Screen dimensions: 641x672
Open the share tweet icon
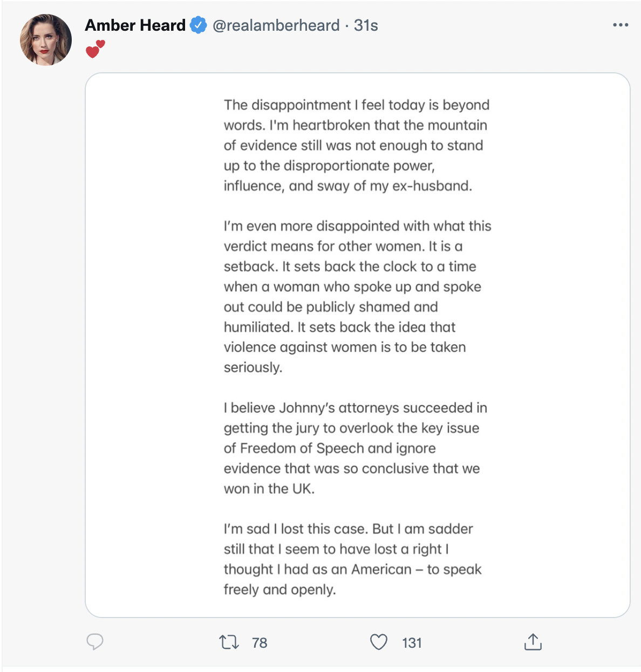point(533,642)
